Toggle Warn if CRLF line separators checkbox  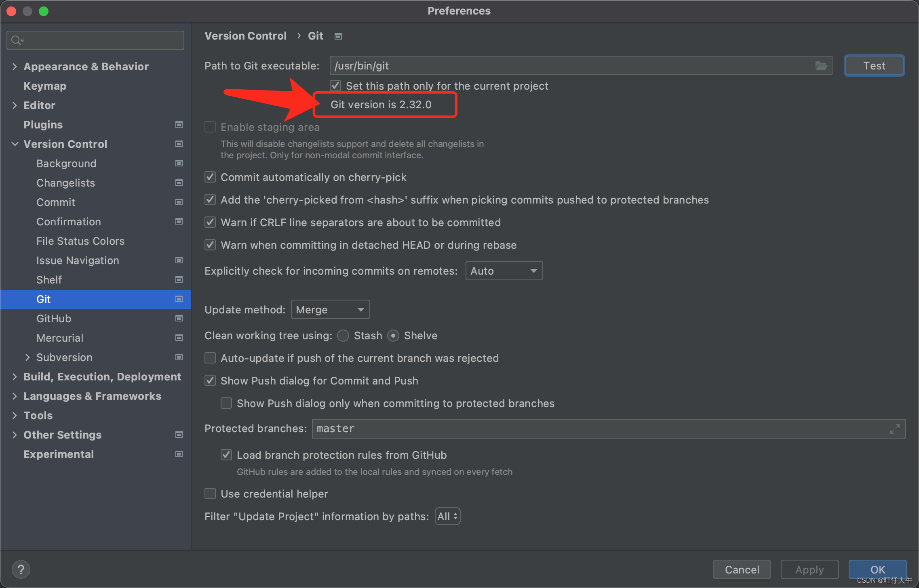[212, 222]
